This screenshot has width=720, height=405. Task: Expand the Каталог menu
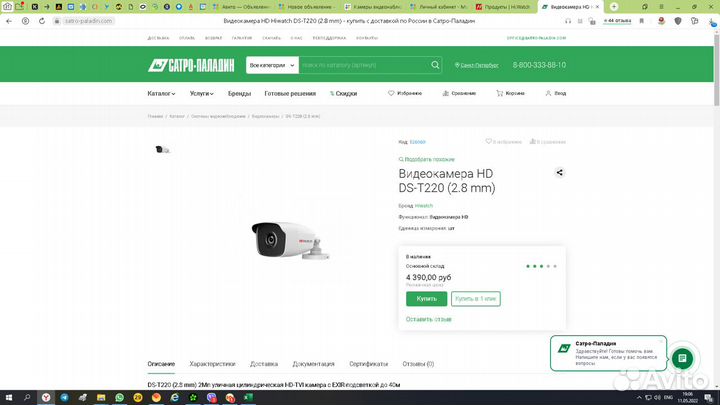click(x=161, y=93)
